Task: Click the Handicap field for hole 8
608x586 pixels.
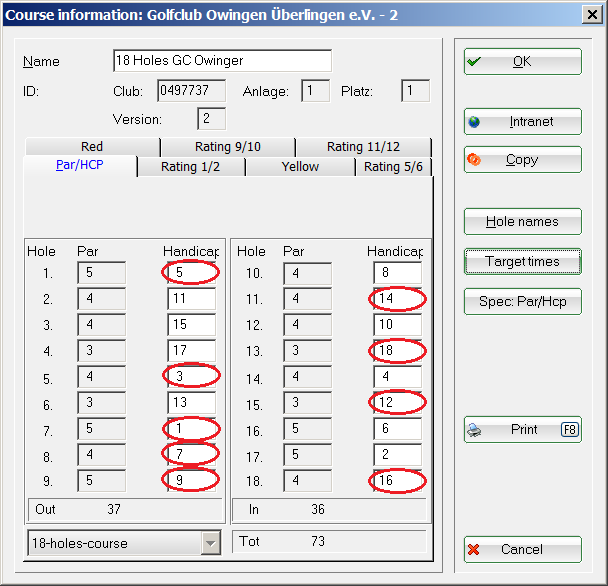Action: point(192,455)
